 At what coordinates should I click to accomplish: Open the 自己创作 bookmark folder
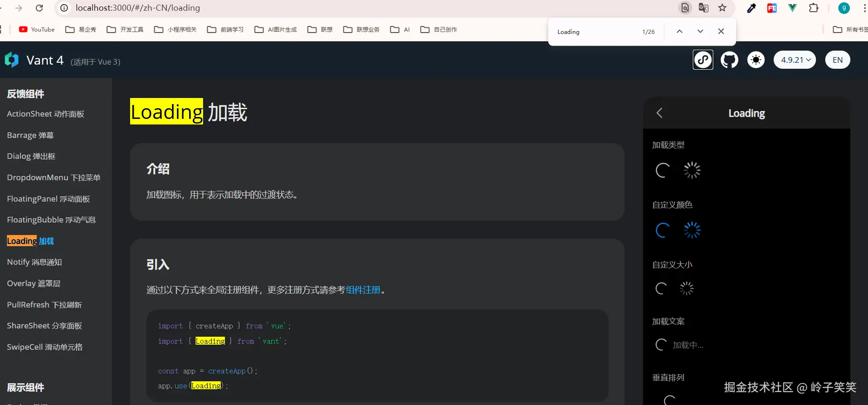point(439,29)
